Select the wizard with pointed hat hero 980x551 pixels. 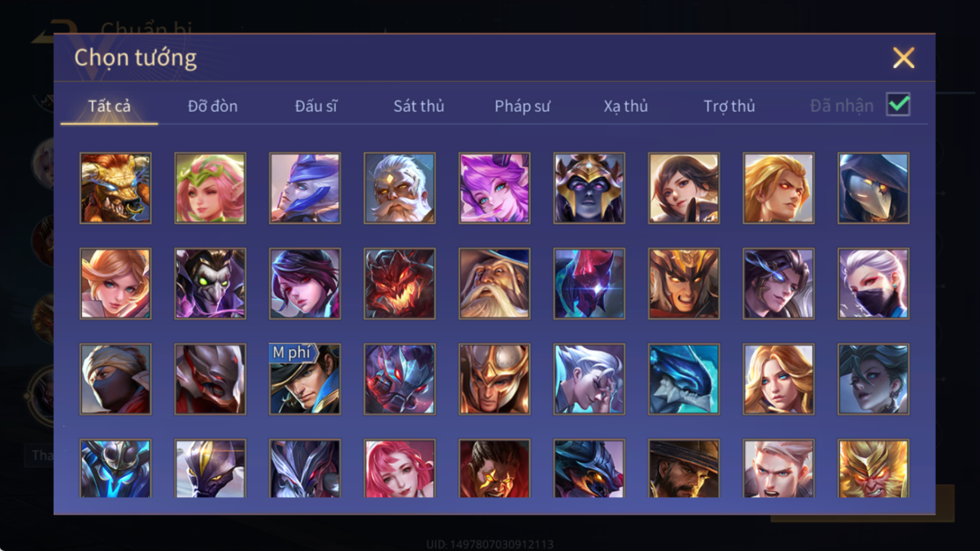click(494, 284)
